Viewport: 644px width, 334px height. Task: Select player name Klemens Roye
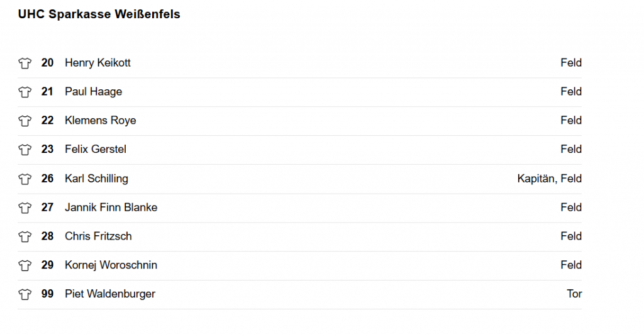pyautogui.click(x=100, y=120)
